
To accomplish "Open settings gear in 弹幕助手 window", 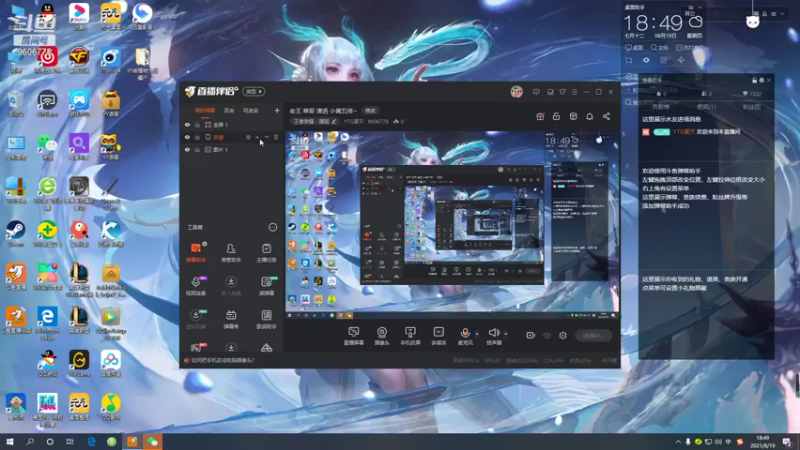I will click(x=762, y=80).
